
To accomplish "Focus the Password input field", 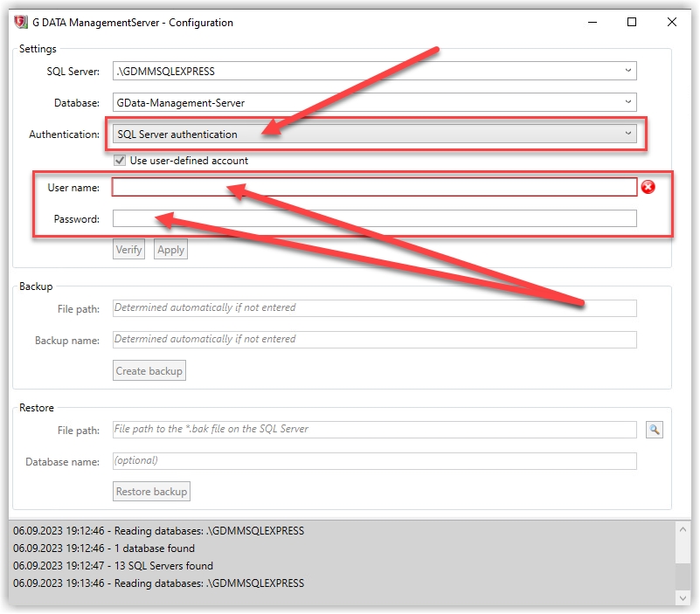I will pos(375,218).
